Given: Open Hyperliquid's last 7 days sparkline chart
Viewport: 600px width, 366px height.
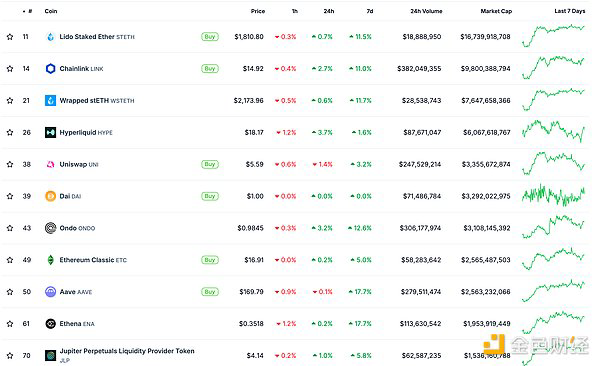Looking at the screenshot, I should tap(553, 131).
